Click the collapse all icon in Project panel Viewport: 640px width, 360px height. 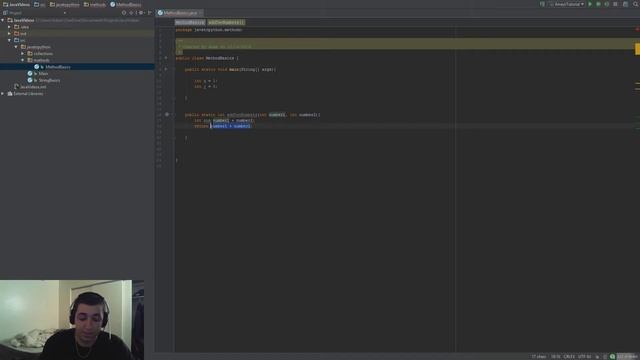coord(132,13)
